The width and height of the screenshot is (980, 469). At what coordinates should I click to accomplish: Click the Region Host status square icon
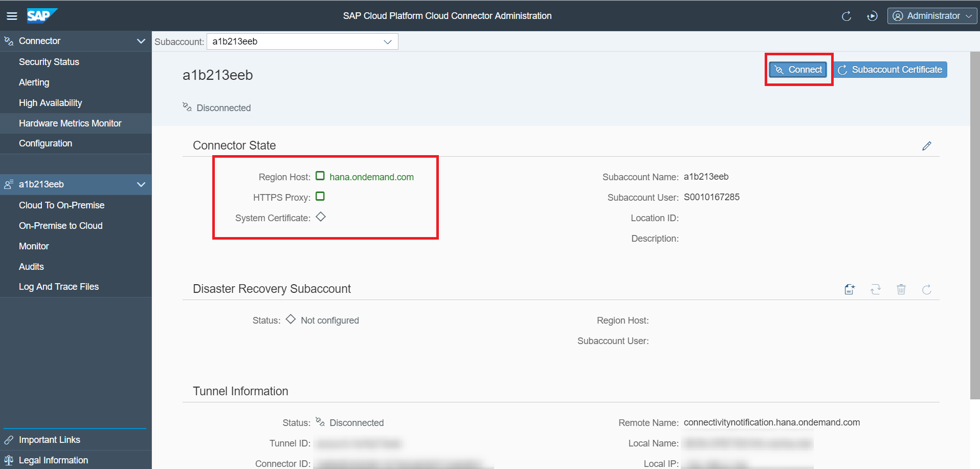coord(320,176)
